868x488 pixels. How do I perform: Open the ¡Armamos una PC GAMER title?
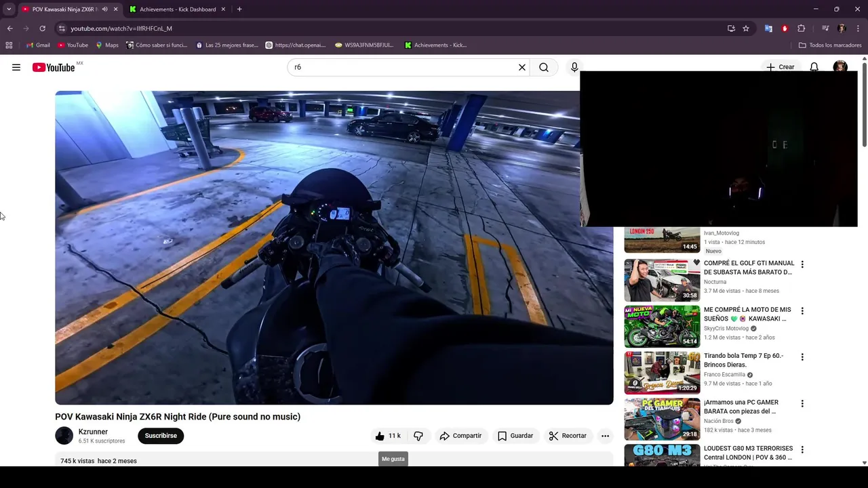tap(741, 407)
